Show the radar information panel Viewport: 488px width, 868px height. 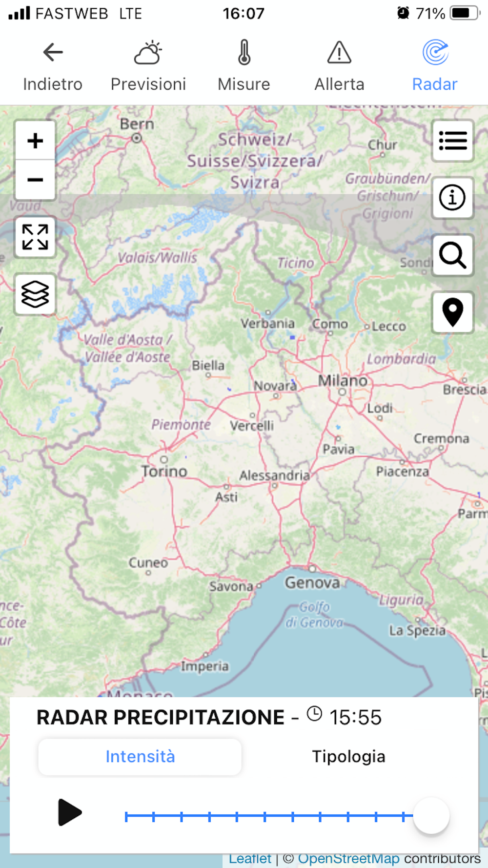coord(453,198)
